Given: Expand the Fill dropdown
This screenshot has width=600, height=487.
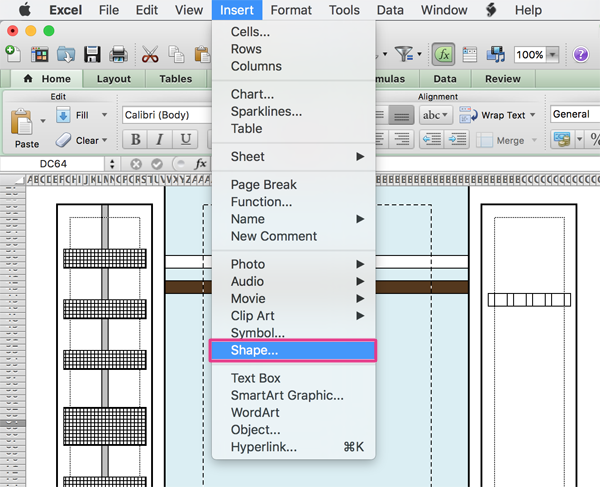Looking at the screenshot, I should pos(104,115).
